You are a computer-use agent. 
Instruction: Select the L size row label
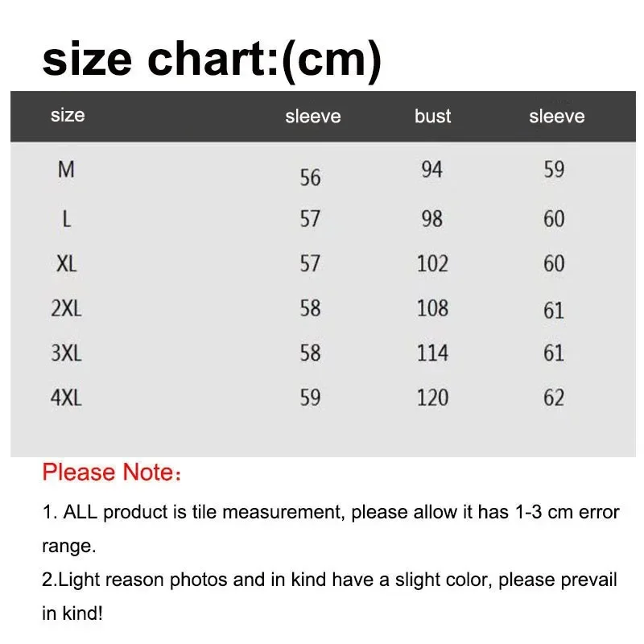point(67,219)
